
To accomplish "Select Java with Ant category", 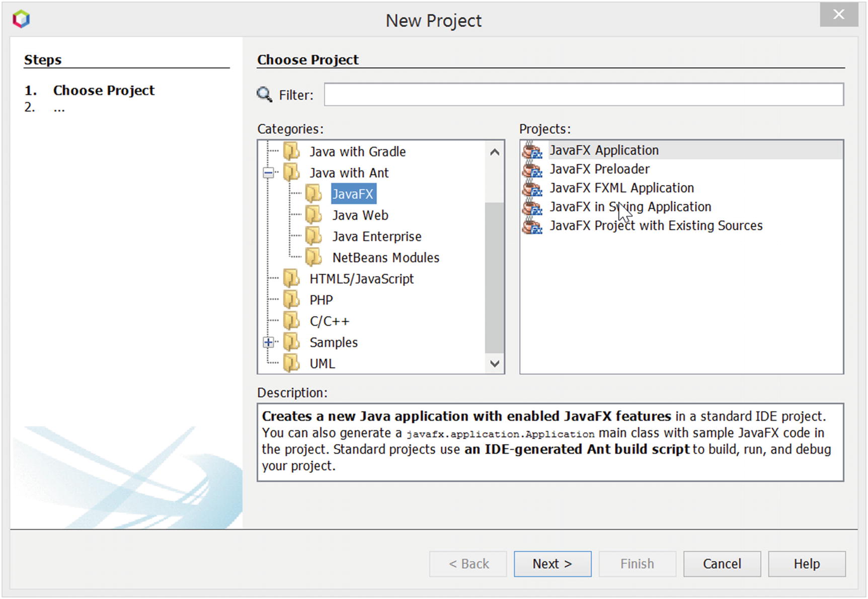I will (349, 173).
